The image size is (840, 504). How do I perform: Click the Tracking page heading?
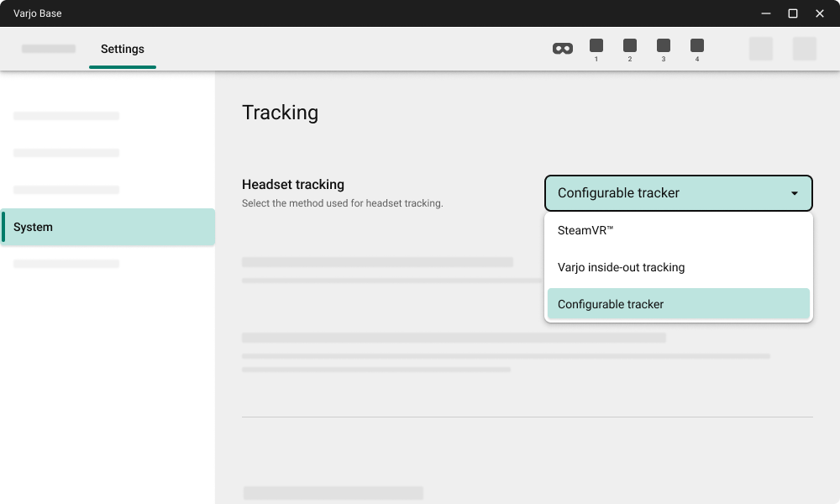281,112
